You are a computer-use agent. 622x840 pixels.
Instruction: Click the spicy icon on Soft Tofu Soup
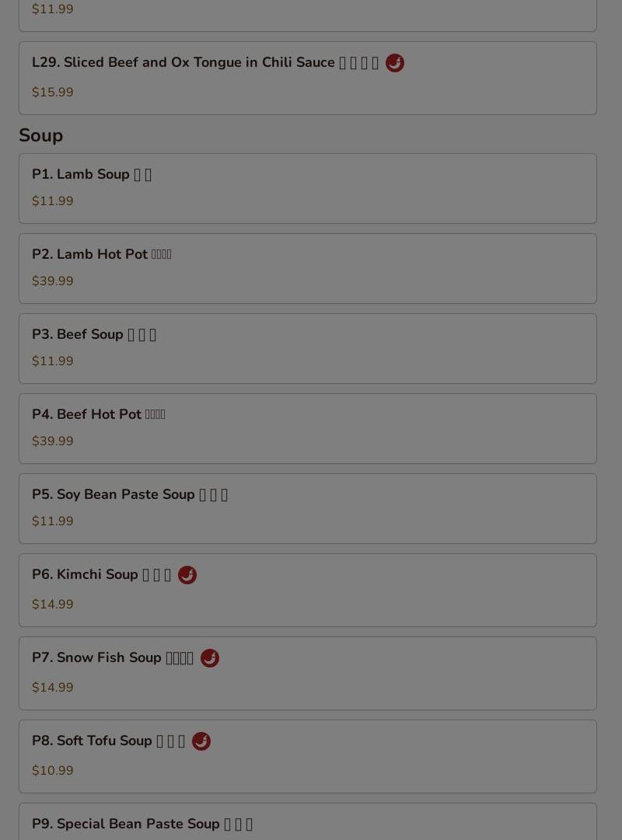tap(201, 741)
